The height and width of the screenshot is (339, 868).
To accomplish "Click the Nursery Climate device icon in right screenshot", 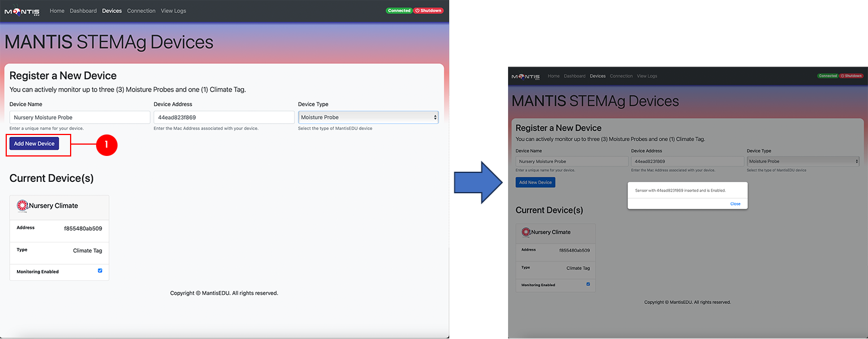I will click(526, 232).
